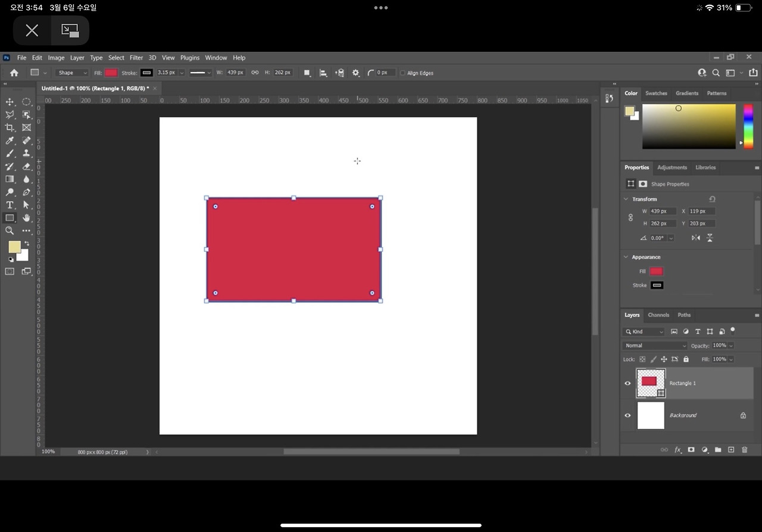The width and height of the screenshot is (762, 532).
Task: Click the corner radius field in options bar
Action: point(385,73)
